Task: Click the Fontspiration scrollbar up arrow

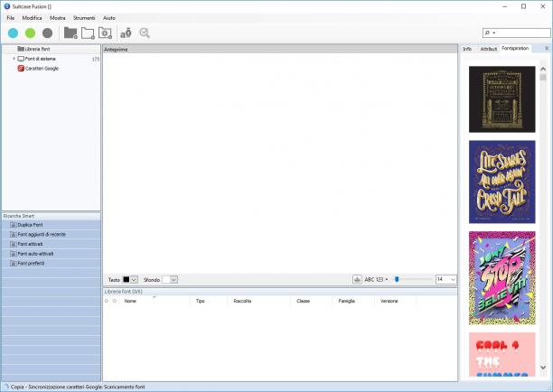Action: point(543,69)
